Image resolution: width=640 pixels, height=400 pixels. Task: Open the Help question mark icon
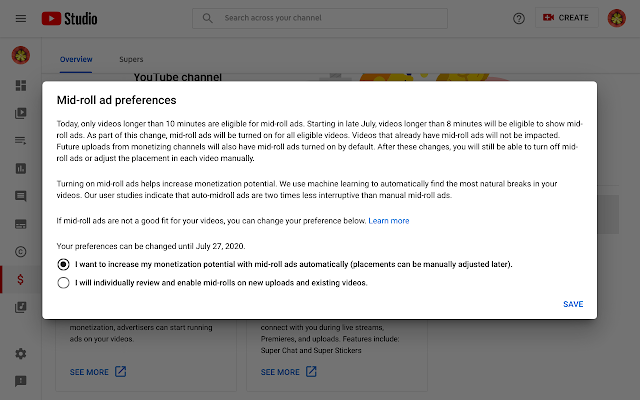point(519,18)
